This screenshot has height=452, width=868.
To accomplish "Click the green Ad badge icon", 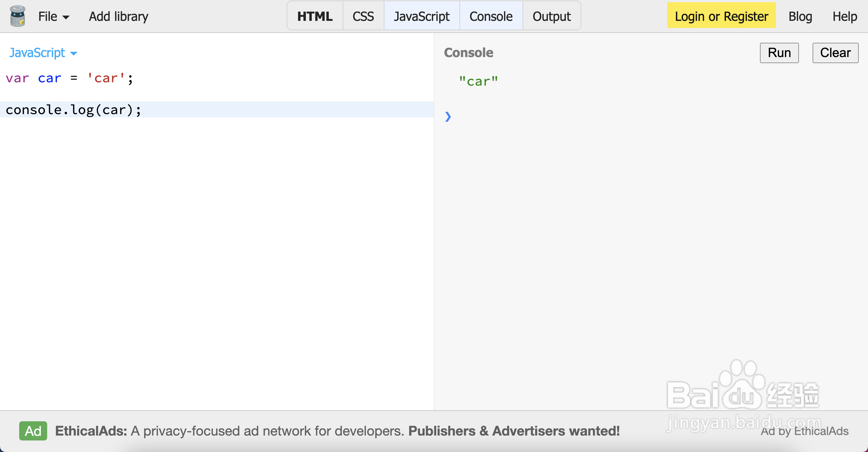I will click(x=33, y=431).
